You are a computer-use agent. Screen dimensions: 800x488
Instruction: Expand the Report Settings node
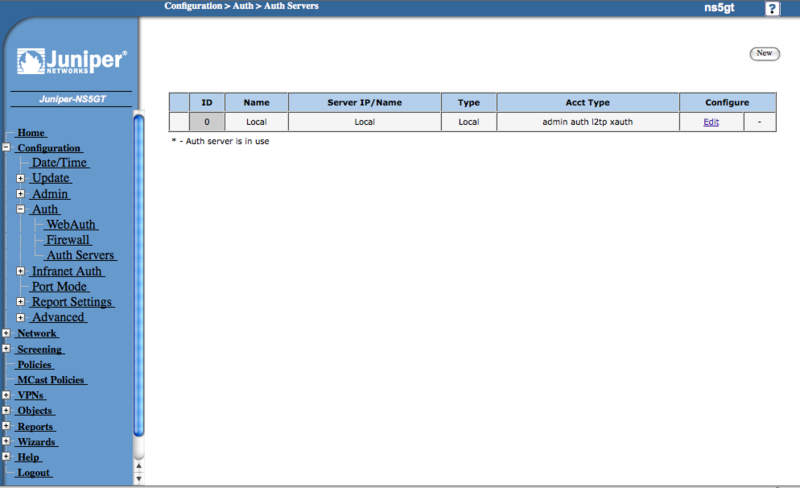pyautogui.click(x=20, y=302)
